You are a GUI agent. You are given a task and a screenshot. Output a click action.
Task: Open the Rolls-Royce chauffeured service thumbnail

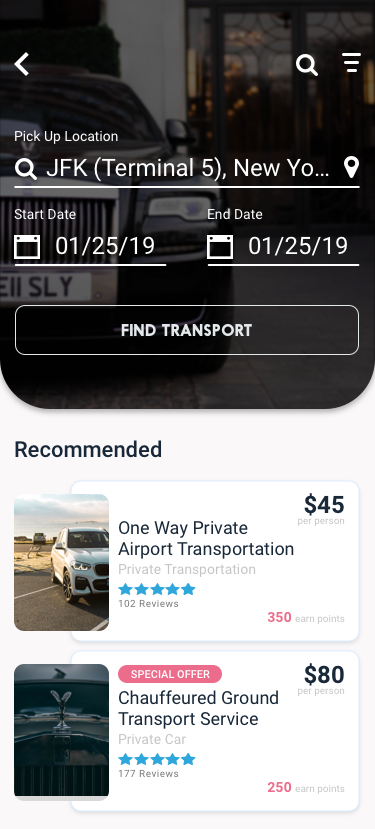coord(61,732)
